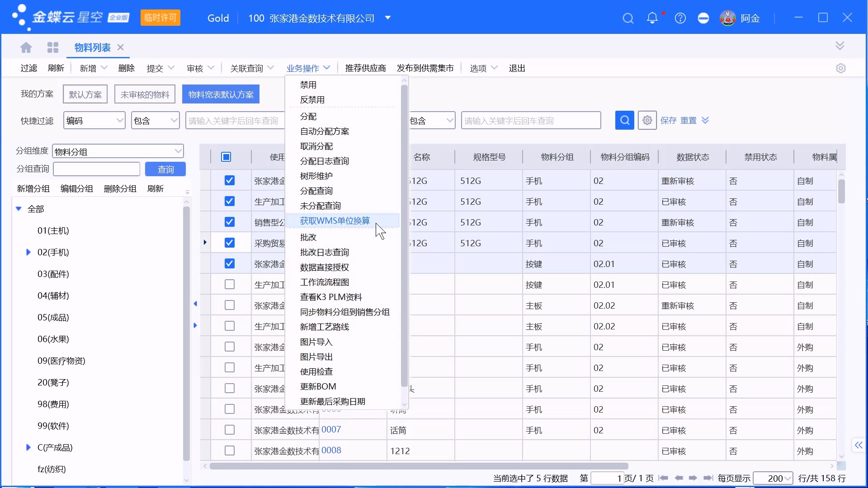This screenshot has height=488, width=868.
Task: Click 查询 group search button
Action: click(x=165, y=169)
